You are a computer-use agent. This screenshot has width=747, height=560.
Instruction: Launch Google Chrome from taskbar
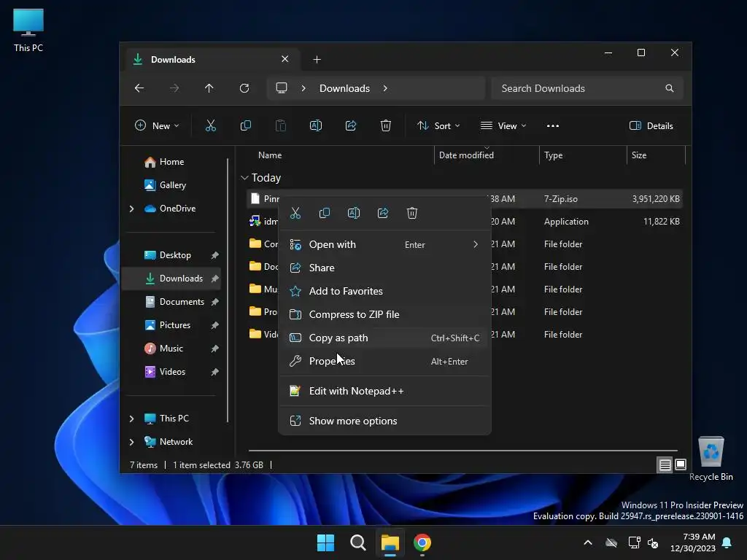pos(422,542)
